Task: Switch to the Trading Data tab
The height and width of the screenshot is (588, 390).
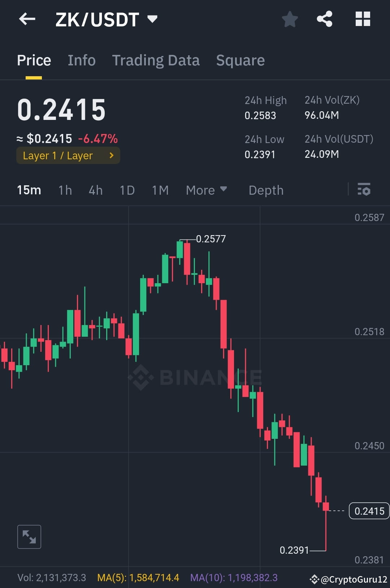Action: tap(156, 60)
